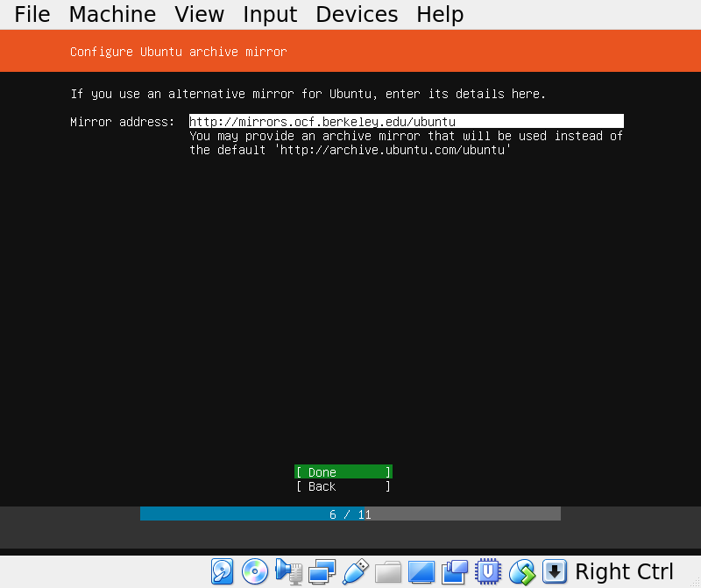Open the View menu
This screenshot has height=588, width=701.
(x=199, y=14)
